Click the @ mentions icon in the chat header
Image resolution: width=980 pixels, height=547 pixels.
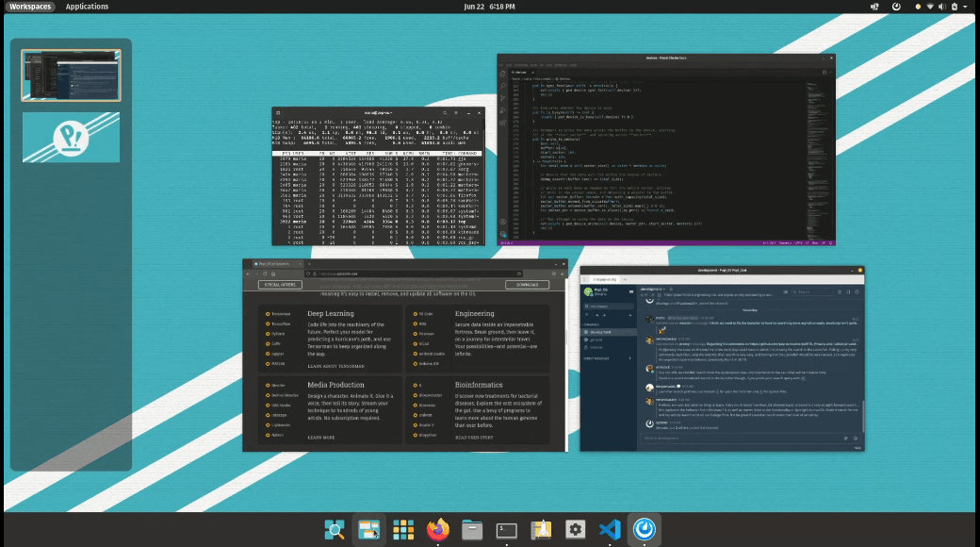(x=840, y=292)
